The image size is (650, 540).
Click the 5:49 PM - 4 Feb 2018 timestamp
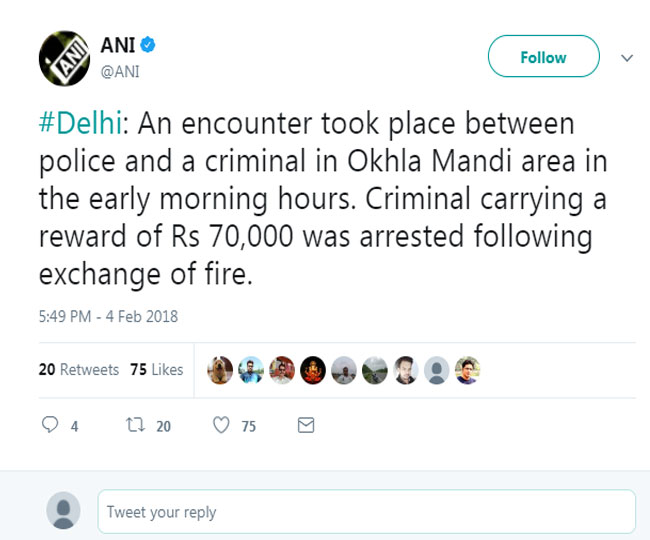108,316
